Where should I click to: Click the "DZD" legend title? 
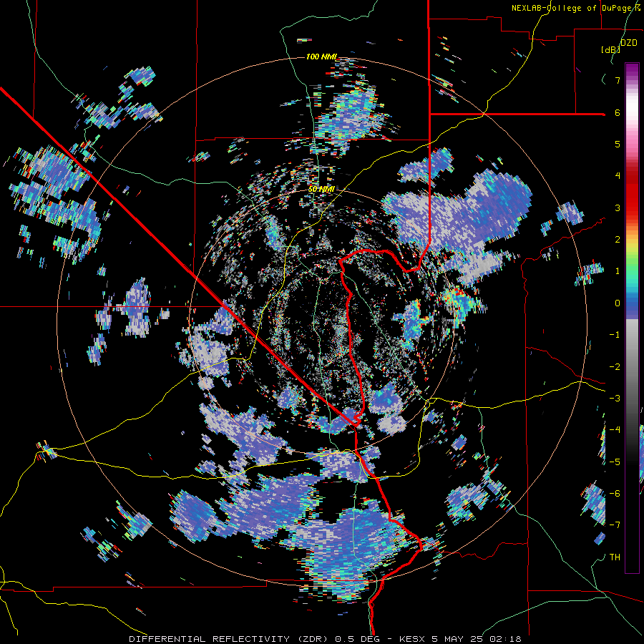(628, 43)
